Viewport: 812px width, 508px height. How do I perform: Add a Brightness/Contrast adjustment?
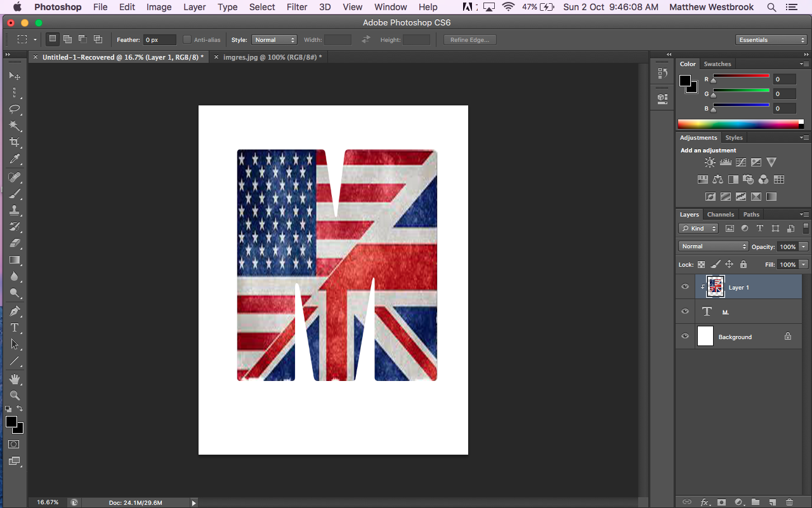point(710,163)
